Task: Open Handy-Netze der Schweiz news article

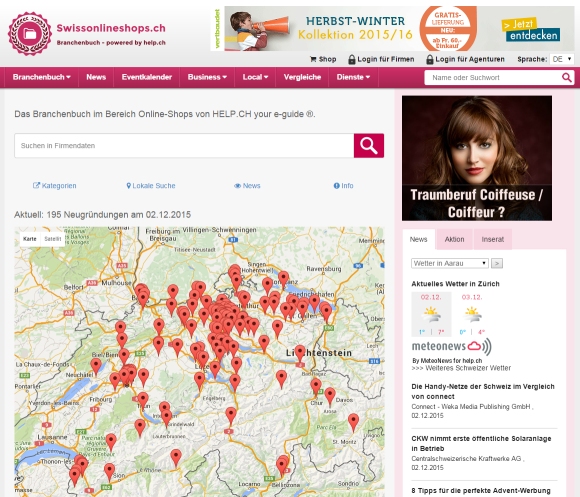Action: pyautogui.click(x=483, y=391)
